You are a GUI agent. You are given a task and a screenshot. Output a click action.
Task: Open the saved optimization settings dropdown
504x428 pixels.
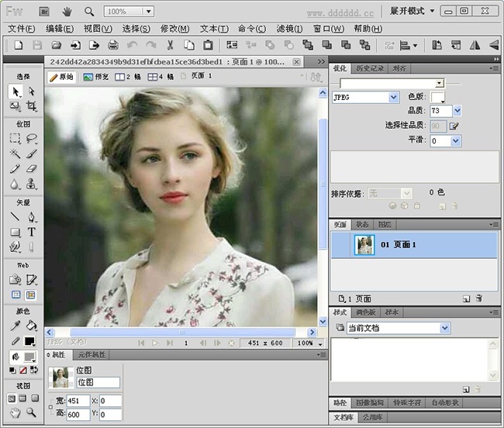439,84
